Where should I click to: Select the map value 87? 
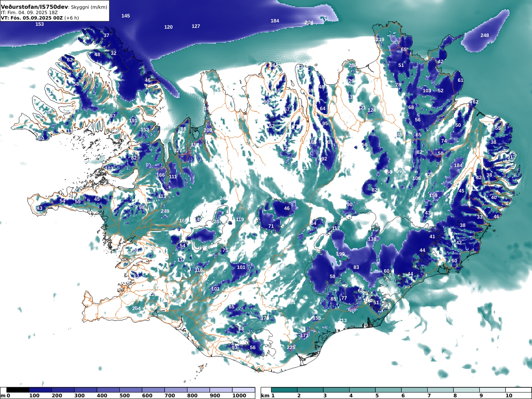pyautogui.click(x=113, y=116)
